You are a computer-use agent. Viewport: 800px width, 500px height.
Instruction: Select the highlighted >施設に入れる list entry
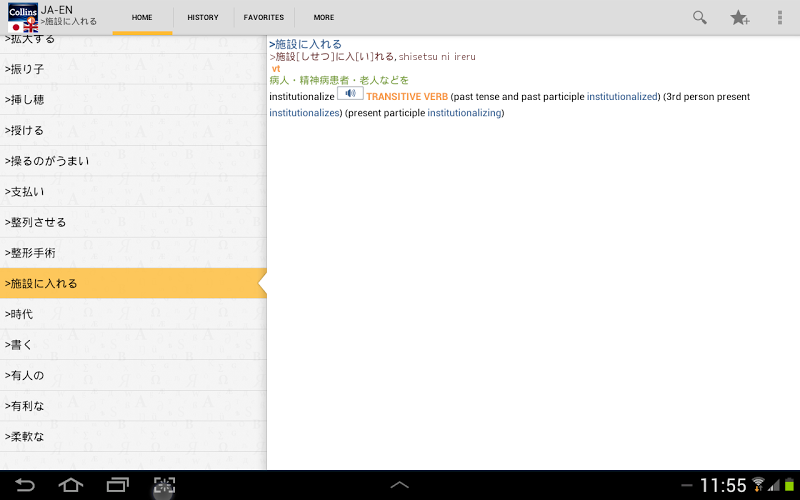[x=133, y=283]
